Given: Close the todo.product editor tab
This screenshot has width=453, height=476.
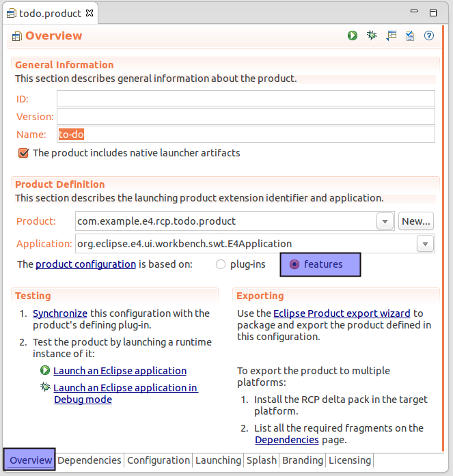Looking at the screenshot, I should 90,13.
